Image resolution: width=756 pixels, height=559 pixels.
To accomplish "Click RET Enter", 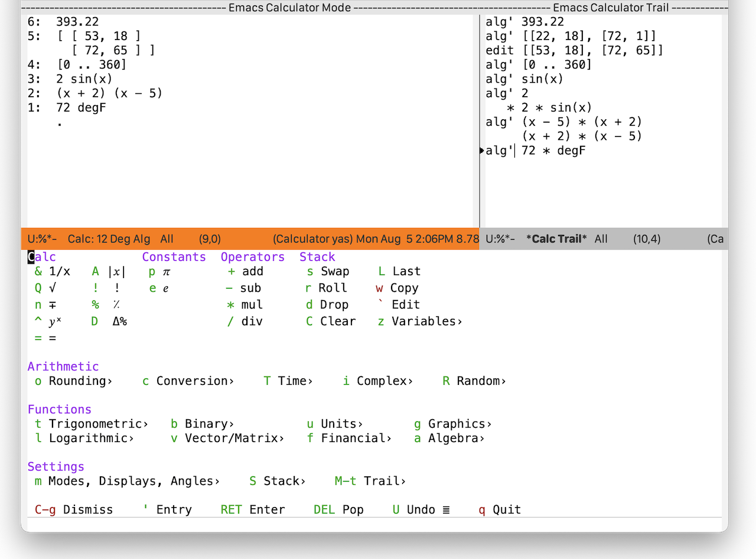I will click(253, 509).
